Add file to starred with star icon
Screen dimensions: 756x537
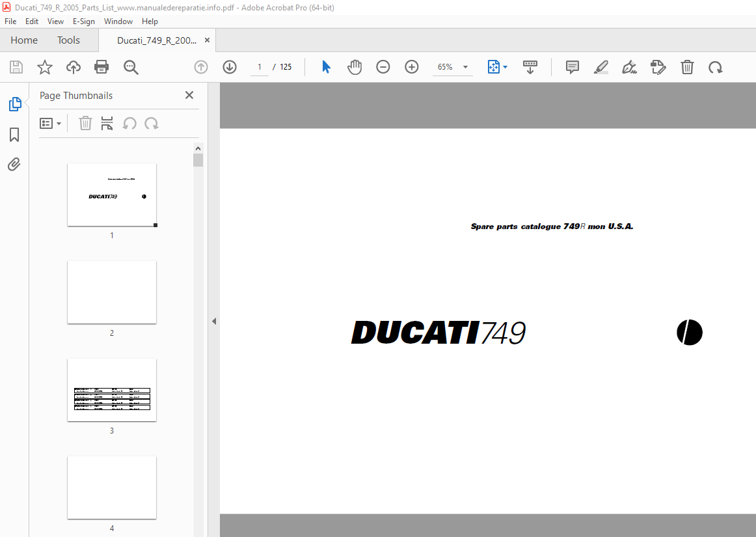(x=45, y=67)
